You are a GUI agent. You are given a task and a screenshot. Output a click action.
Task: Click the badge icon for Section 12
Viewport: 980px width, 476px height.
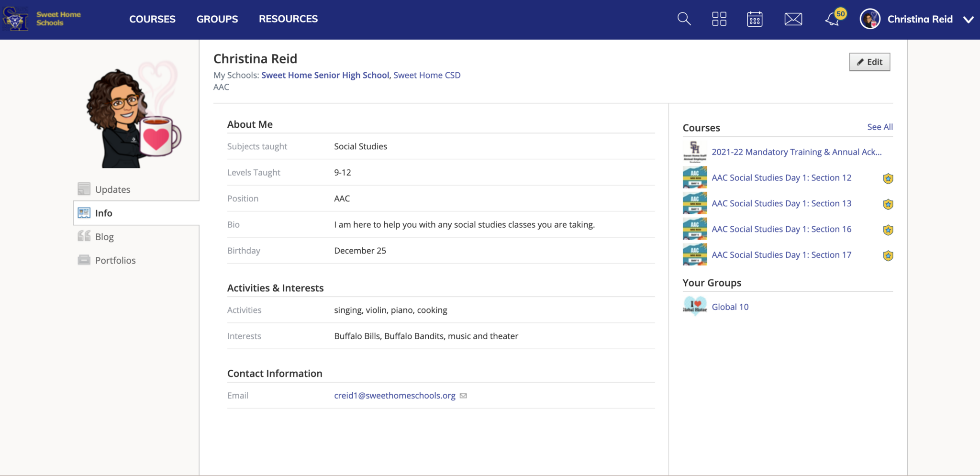click(x=888, y=178)
